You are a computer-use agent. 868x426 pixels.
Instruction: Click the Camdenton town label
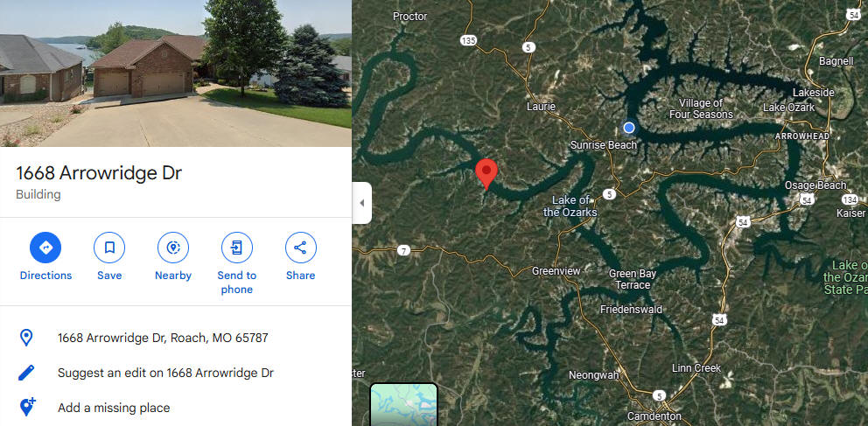654,416
